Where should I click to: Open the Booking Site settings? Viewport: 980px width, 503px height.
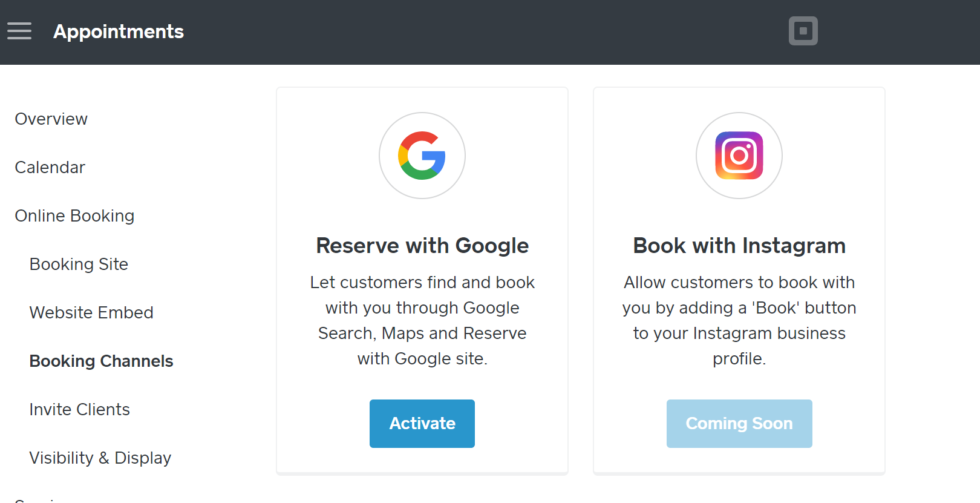pyautogui.click(x=79, y=265)
